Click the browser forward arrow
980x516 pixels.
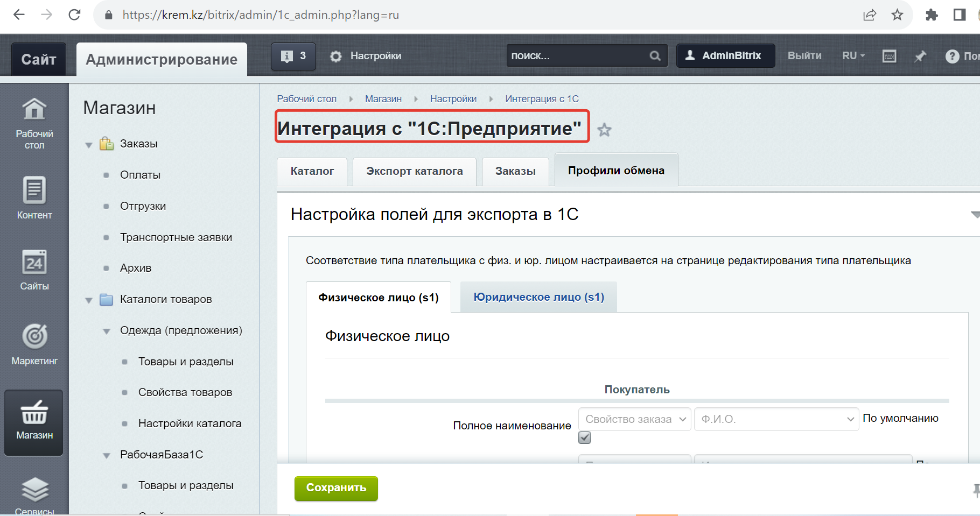click(47, 15)
